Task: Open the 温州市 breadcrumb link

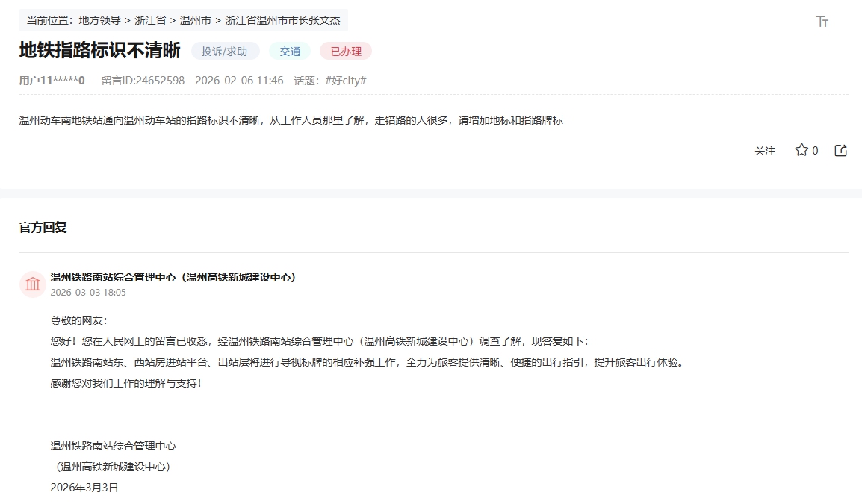Action: [195, 20]
